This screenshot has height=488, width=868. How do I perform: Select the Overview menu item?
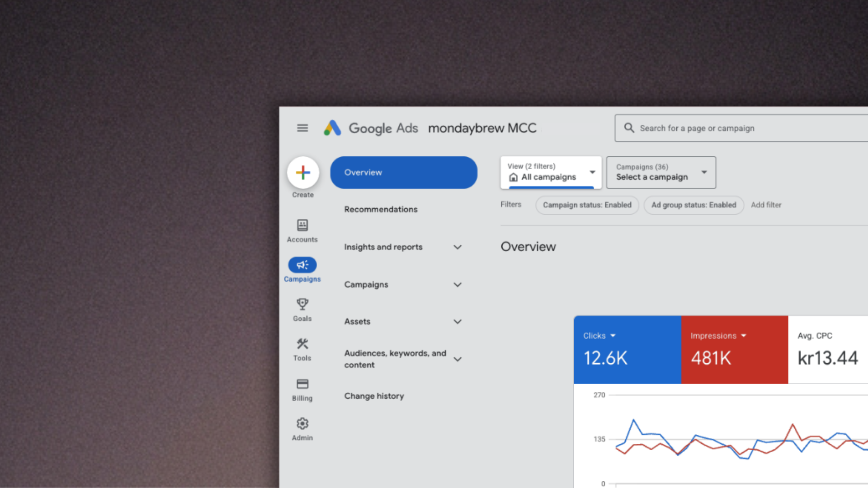click(403, 173)
